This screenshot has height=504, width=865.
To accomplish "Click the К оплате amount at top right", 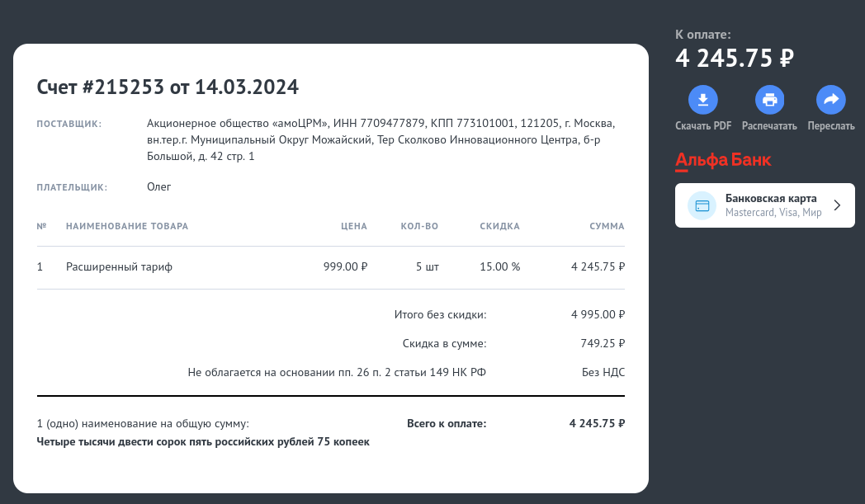I will click(735, 58).
